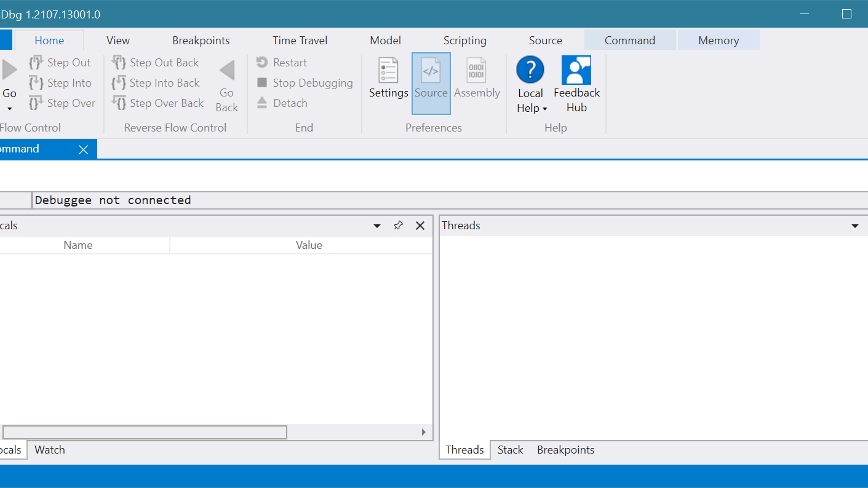Click the Step Into icon
This screenshot has width=868, height=488.
pos(36,83)
